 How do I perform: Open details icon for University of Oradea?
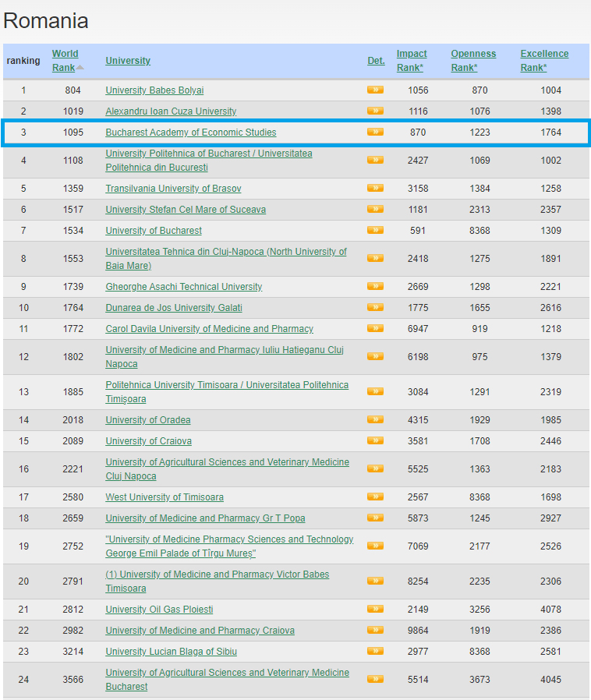click(375, 419)
